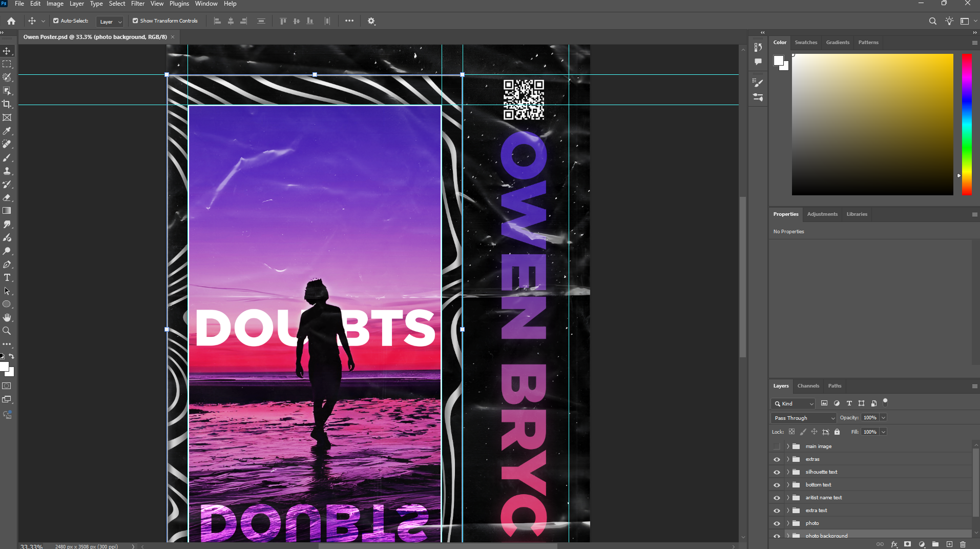The height and width of the screenshot is (549, 980).
Task: Select the Brush tool
Action: click(x=7, y=157)
